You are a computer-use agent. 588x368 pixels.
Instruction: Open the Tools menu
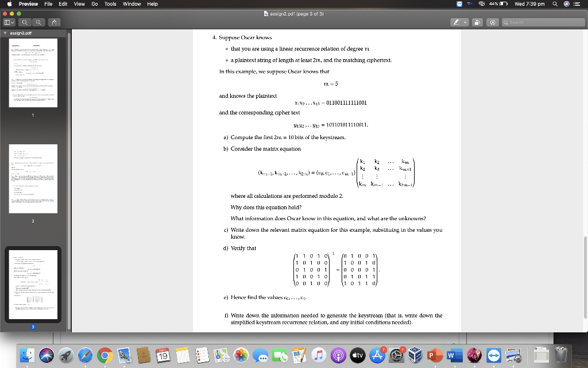110,4
